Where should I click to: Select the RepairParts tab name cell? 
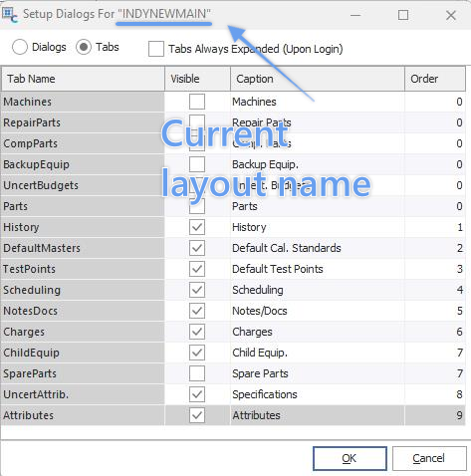(83, 122)
